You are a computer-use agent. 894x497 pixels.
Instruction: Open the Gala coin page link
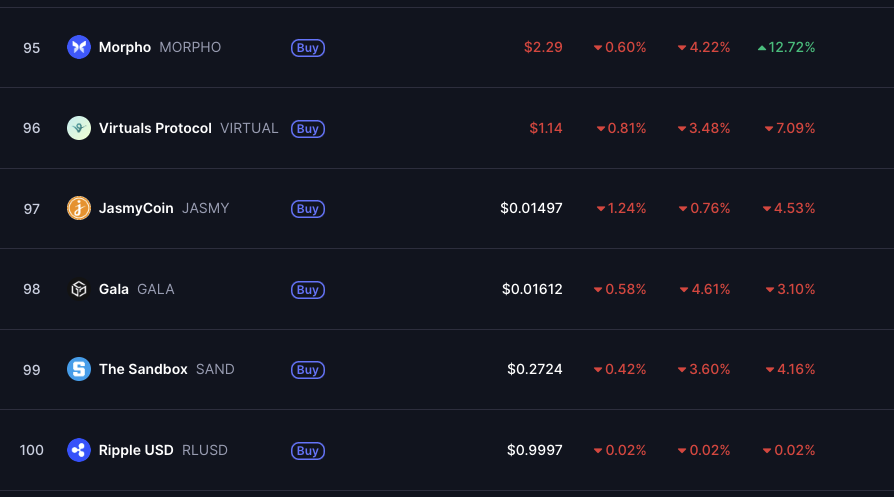(x=113, y=289)
